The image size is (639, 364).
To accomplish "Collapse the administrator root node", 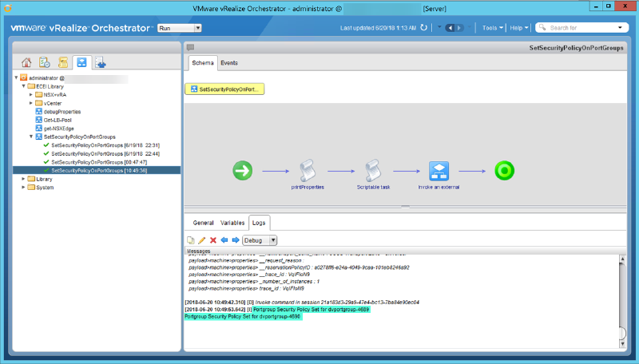I will pyautogui.click(x=16, y=77).
